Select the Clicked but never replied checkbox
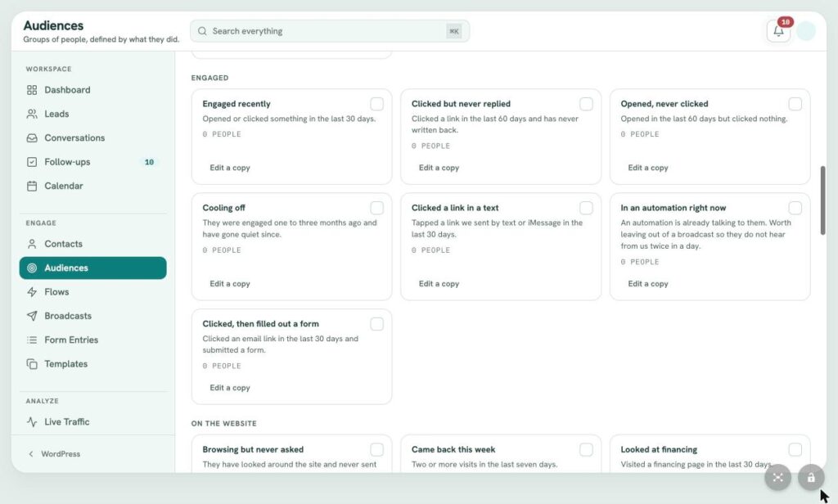The height and width of the screenshot is (504, 838). pyautogui.click(x=586, y=104)
